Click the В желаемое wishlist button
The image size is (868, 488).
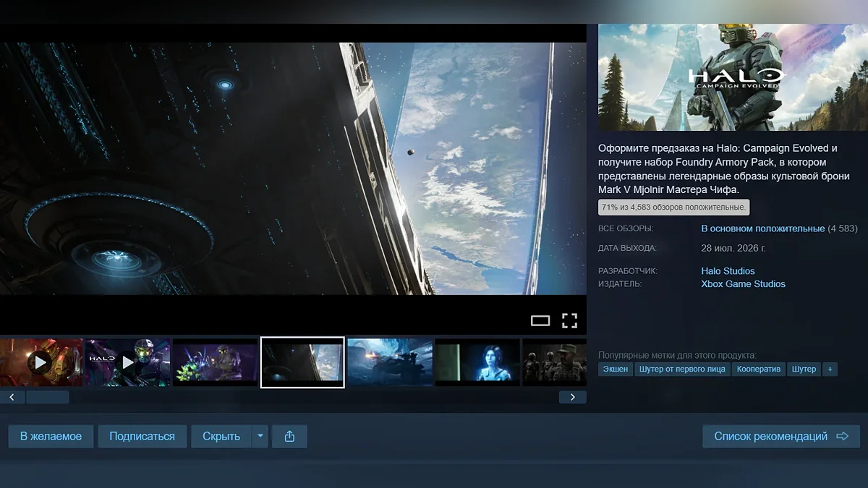pyautogui.click(x=51, y=437)
